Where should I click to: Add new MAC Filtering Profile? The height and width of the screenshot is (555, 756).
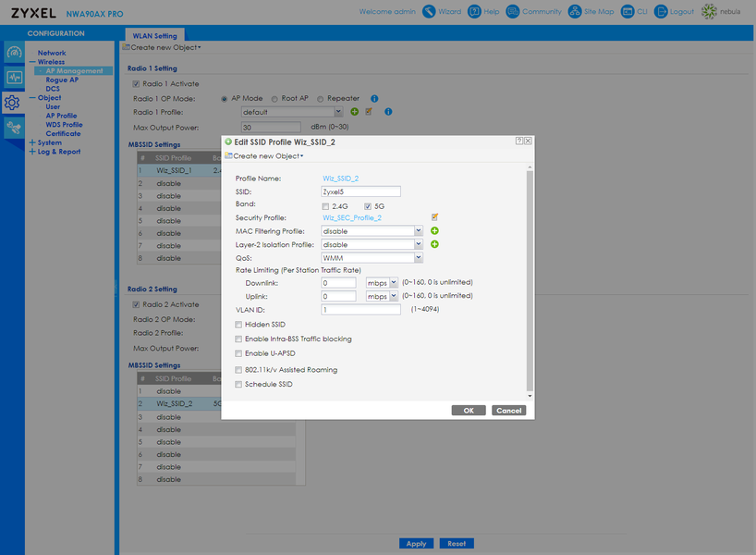pos(434,230)
